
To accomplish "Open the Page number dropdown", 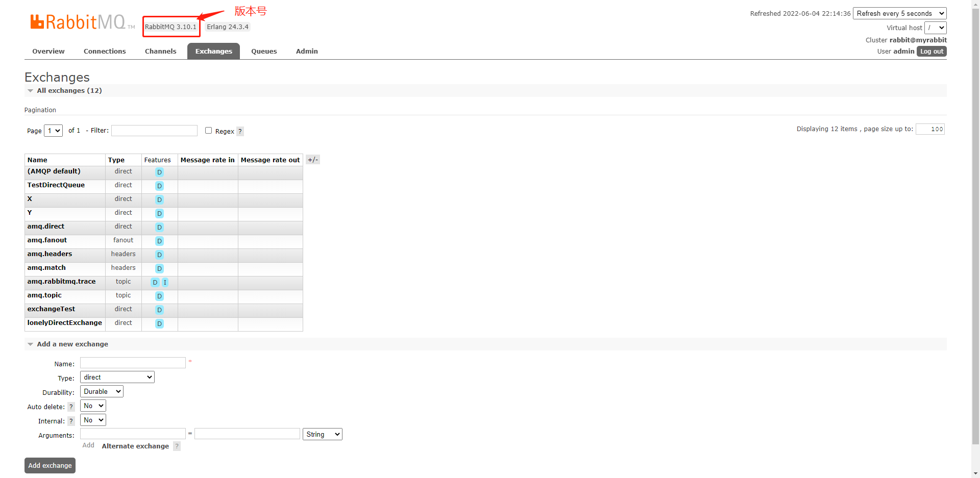I will click(x=54, y=131).
